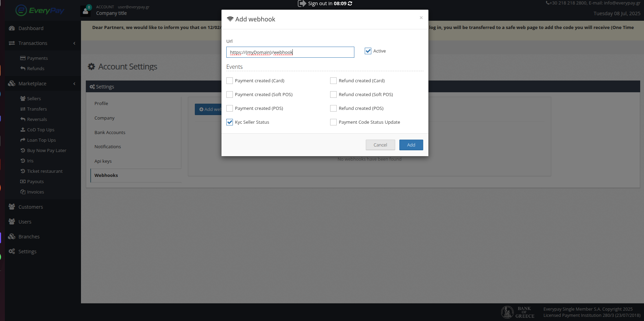Open the Sellers section under Marketplace
The height and width of the screenshot is (321, 644).
click(x=34, y=98)
